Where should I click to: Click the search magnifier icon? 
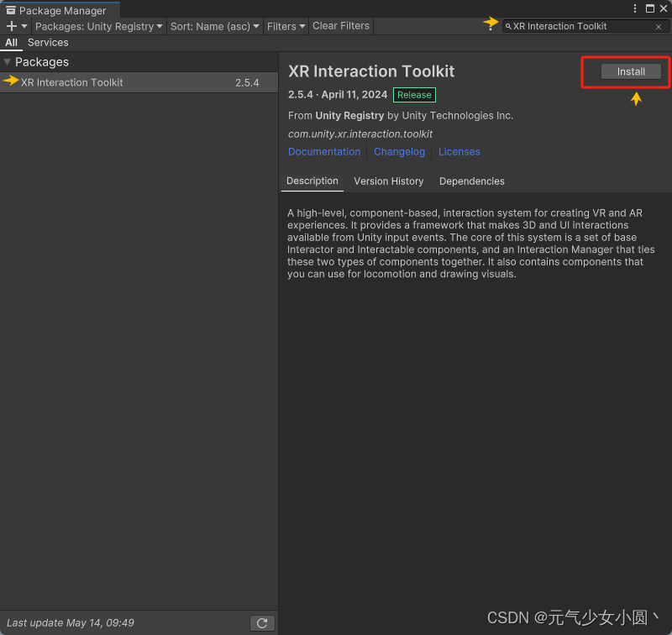[508, 27]
